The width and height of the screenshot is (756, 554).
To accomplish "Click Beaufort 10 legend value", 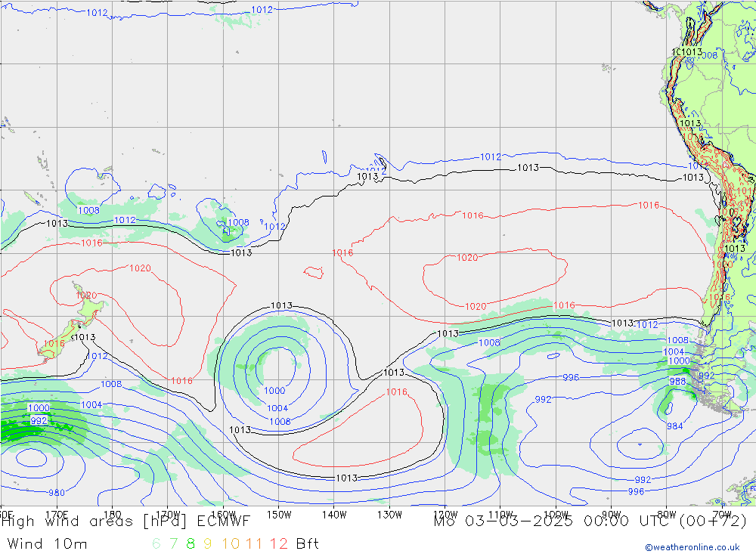I will 231,544.
